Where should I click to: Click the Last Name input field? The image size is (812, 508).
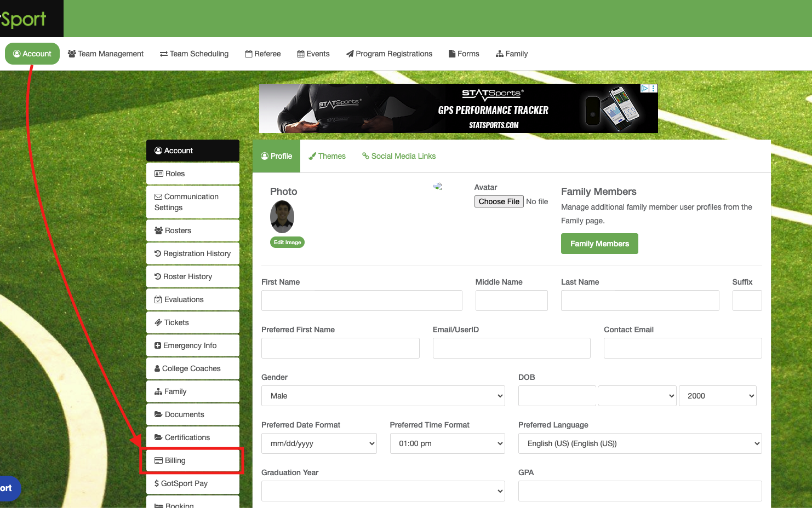[x=640, y=301]
